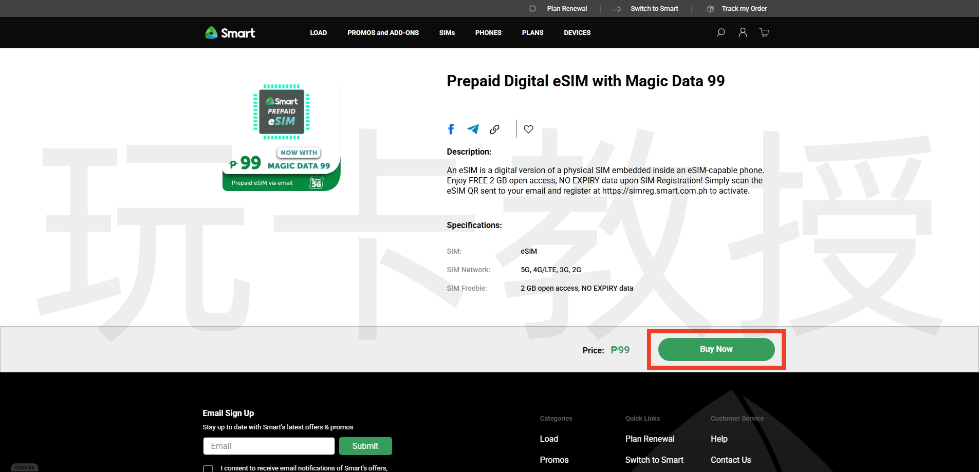The width and height of the screenshot is (980, 472).
Task: Open footer Plan Renewal quick link
Action: coord(650,439)
